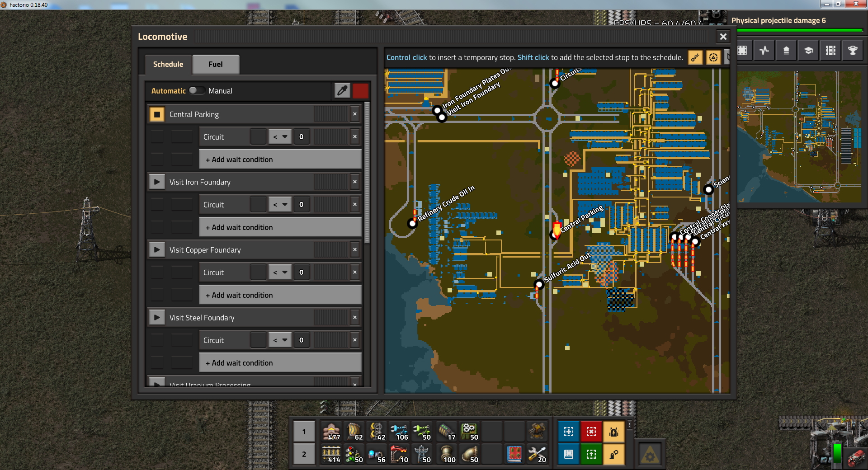
Task: Pick train color with the eyedropper icon
Action: tap(342, 90)
